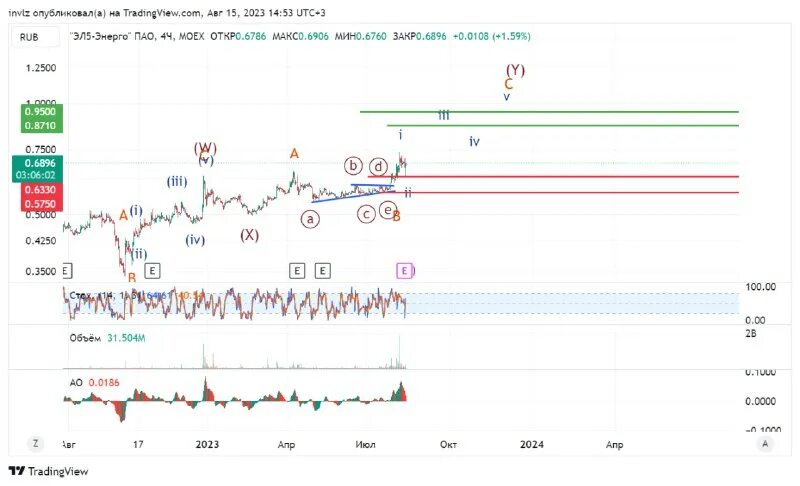The image size is (800, 486).
Task: Select the upper green horizontal line
Action: pos(549,111)
